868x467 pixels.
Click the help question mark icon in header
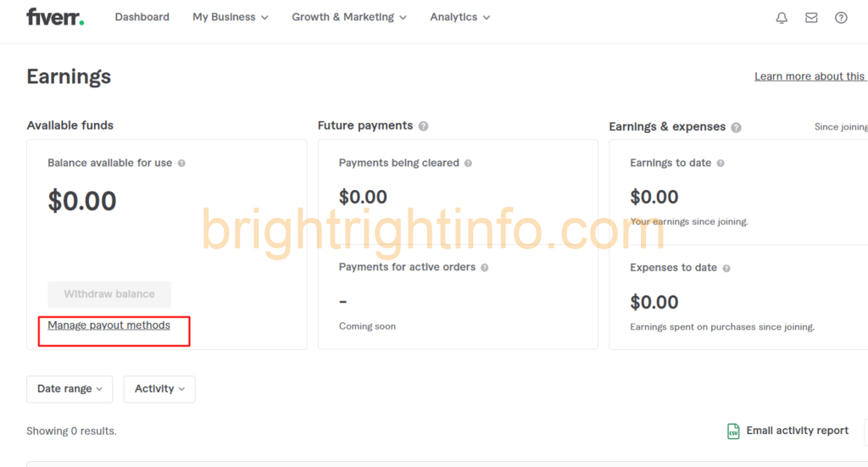841,18
